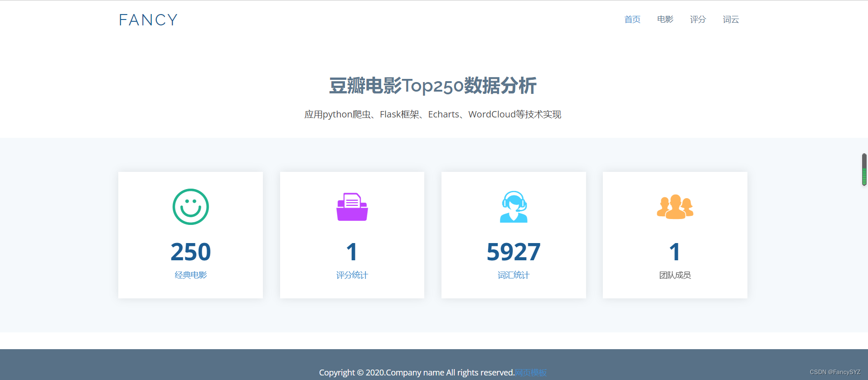Click the green smiley face icon

pyautogui.click(x=190, y=207)
